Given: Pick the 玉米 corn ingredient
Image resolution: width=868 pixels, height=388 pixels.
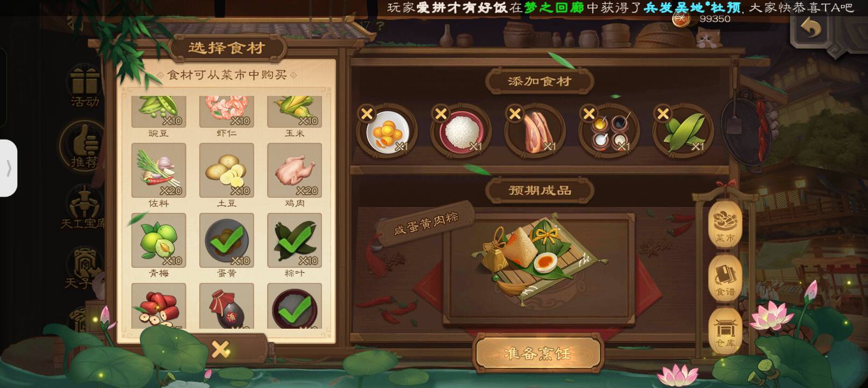Looking at the screenshot, I should pyautogui.click(x=294, y=112).
